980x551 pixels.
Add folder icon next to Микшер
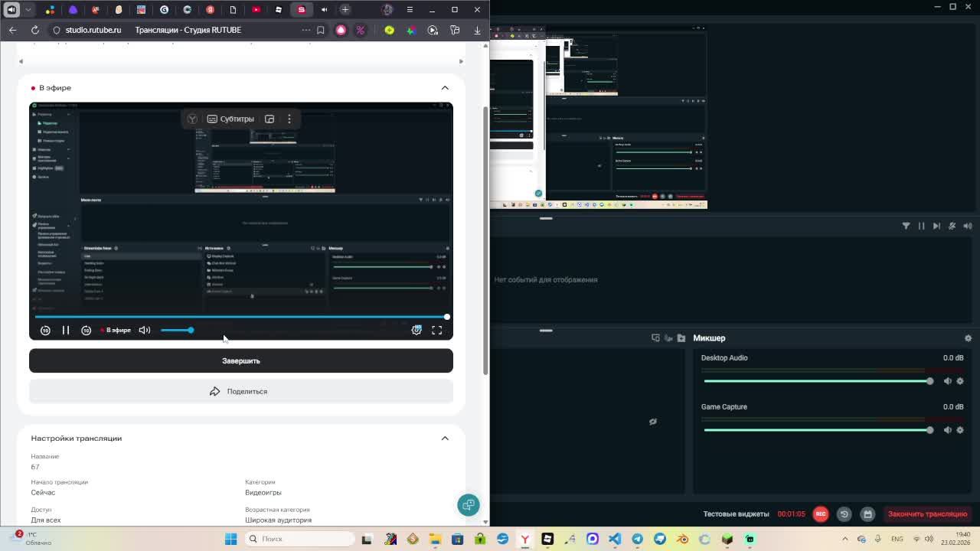[681, 337]
